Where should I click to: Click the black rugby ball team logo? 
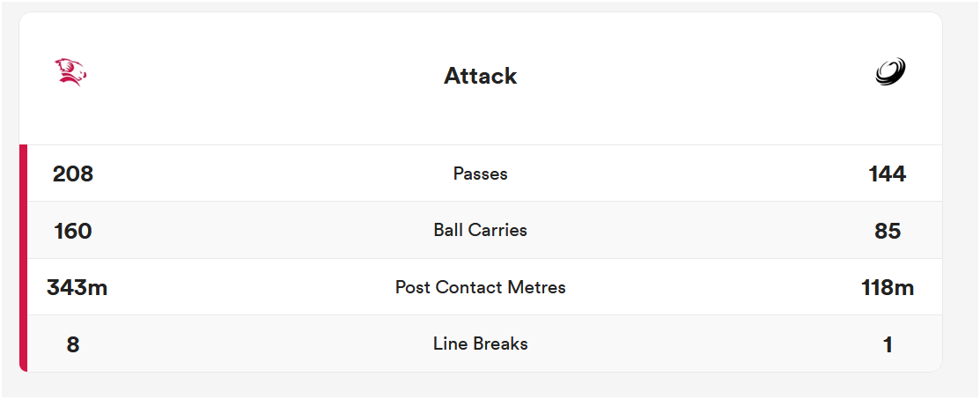(x=890, y=71)
